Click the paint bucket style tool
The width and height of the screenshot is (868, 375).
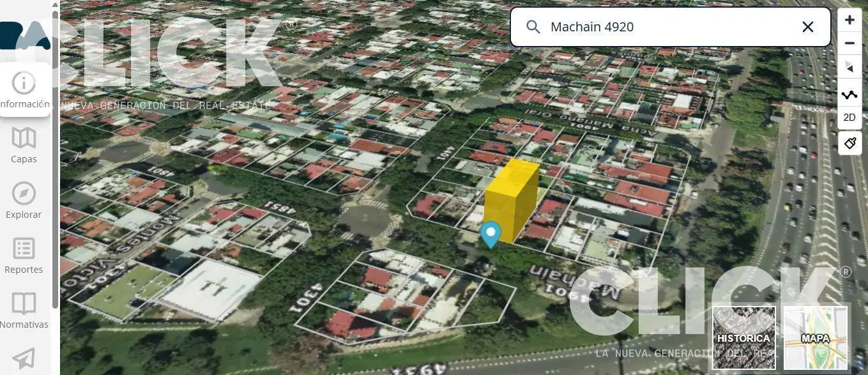[849, 143]
